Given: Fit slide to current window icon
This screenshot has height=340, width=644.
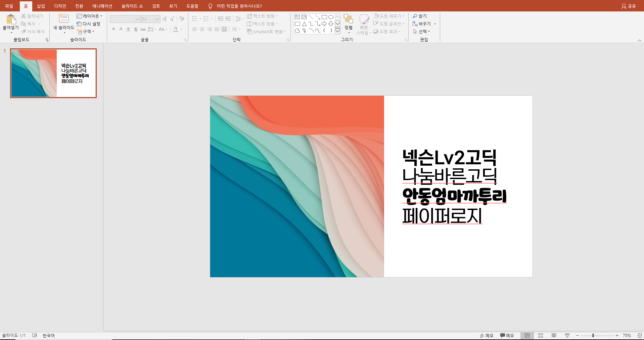Looking at the screenshot, I should (x=640, y=336).
